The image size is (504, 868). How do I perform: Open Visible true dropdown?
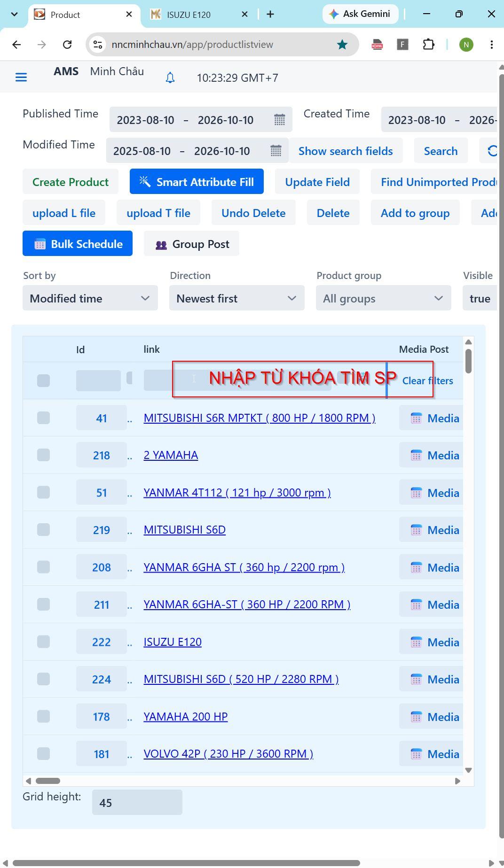480,298
